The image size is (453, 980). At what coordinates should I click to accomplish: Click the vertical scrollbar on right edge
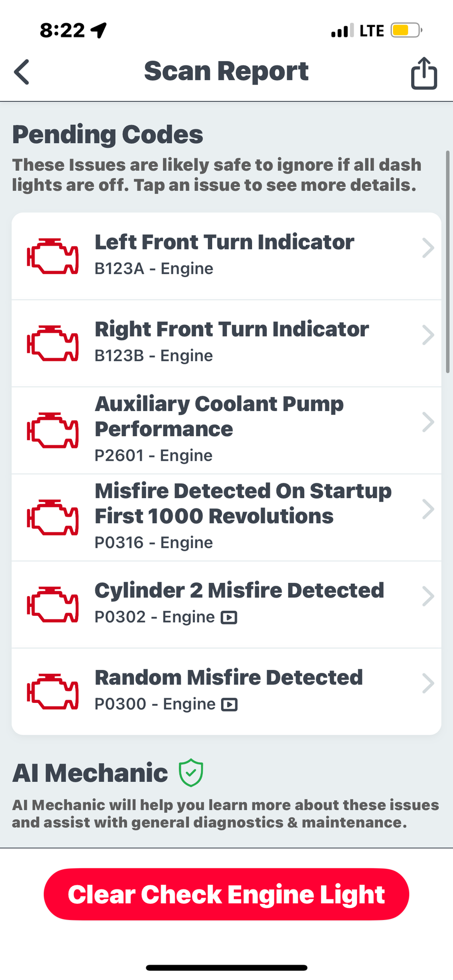447,261
